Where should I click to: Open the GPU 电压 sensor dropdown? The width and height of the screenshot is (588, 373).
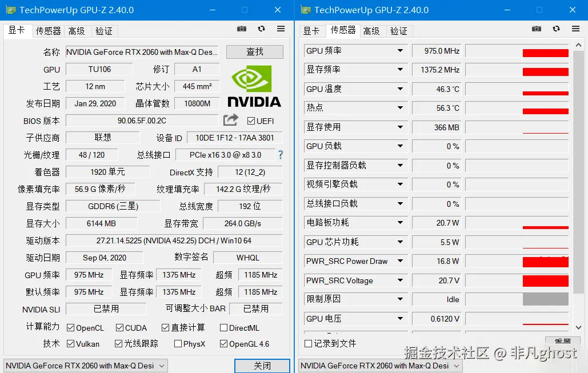tap(400, 319)
